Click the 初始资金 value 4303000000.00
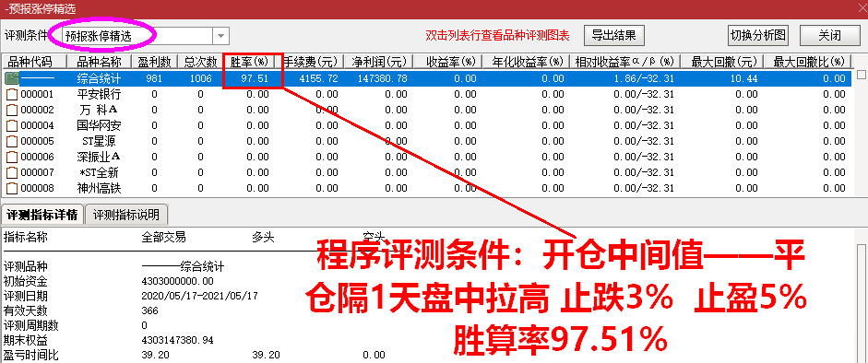868x363 pixels. click(178, 281)
